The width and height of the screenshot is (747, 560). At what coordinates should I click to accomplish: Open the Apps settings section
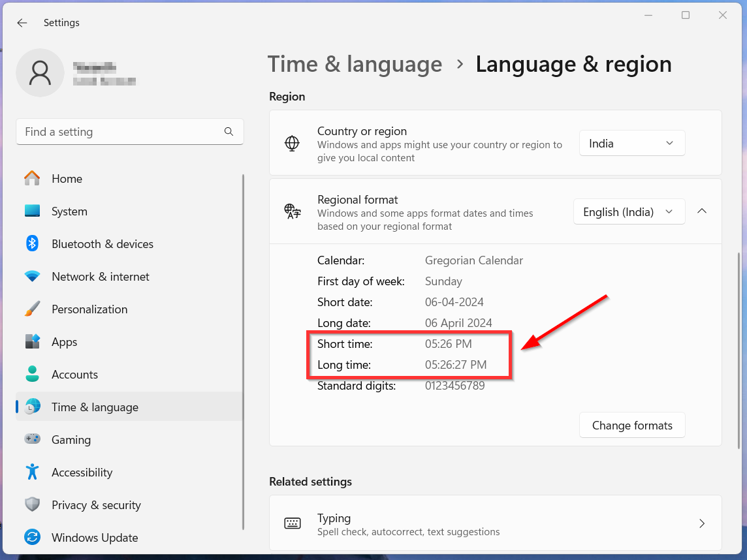pos(129,341)
